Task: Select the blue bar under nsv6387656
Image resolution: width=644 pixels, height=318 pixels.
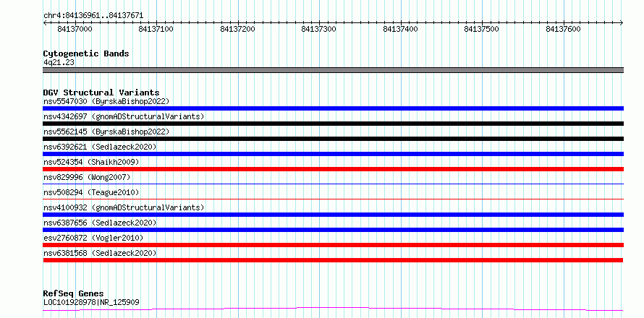Action: (x=333, y=230)
